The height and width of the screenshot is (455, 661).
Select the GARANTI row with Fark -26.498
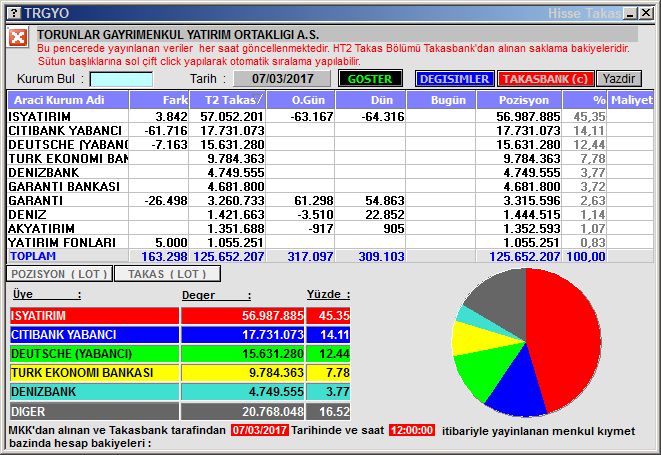(x=330, y=200)
